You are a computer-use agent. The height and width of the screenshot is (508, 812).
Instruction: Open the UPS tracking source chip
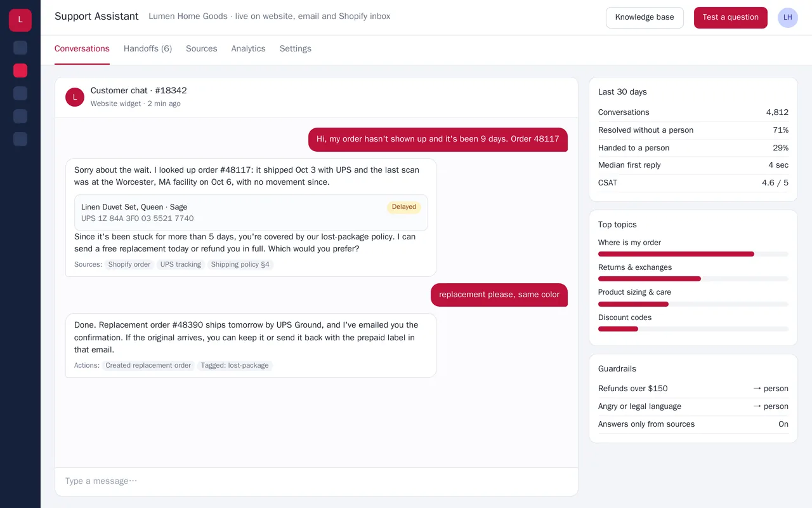tap(181, 265)
